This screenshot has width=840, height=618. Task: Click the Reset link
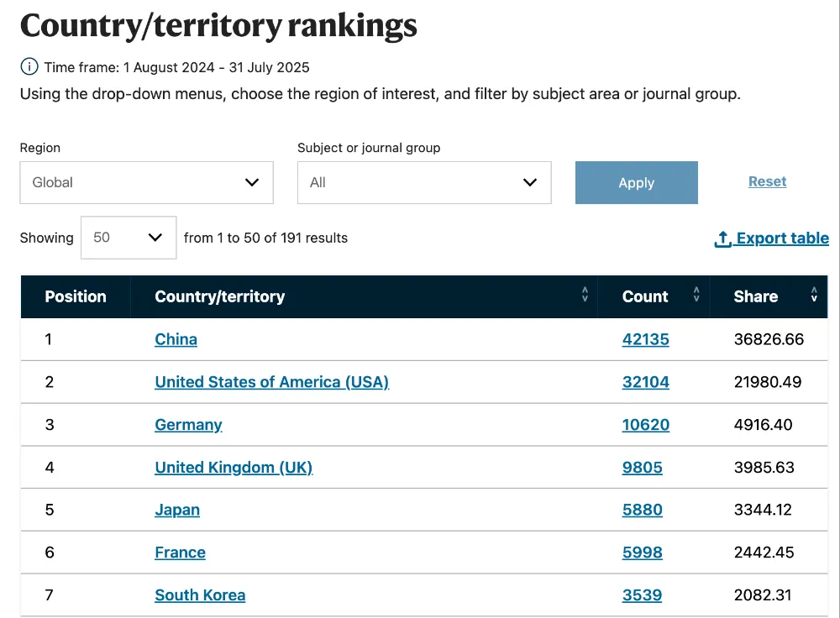click(767, 181)
